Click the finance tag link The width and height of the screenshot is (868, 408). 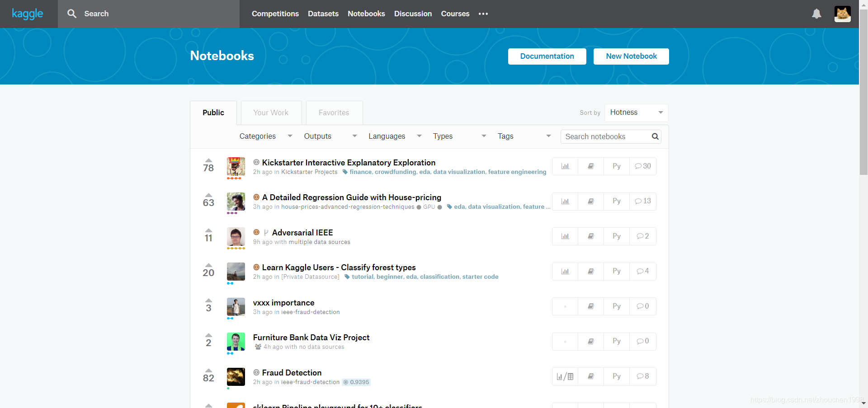(x=360, y=172)
